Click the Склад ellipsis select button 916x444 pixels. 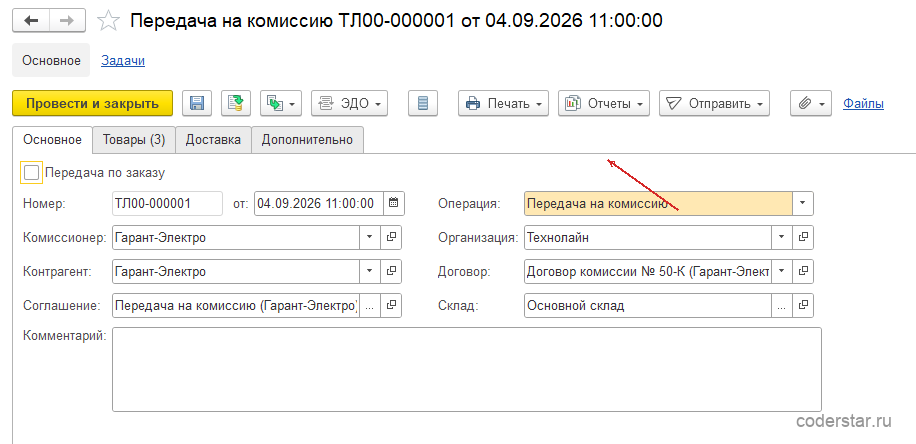[x=782, y=305]
